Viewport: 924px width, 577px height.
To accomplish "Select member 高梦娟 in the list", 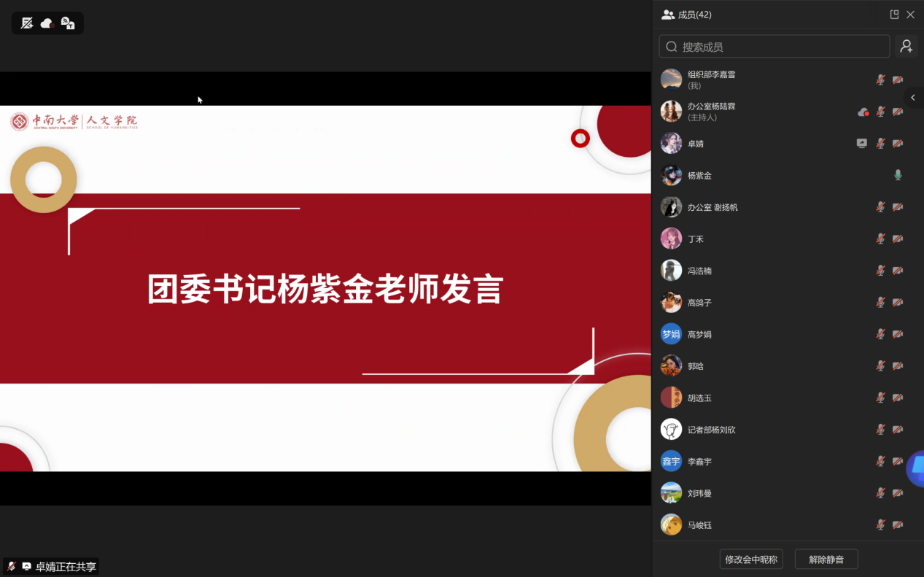I will 699,334.
